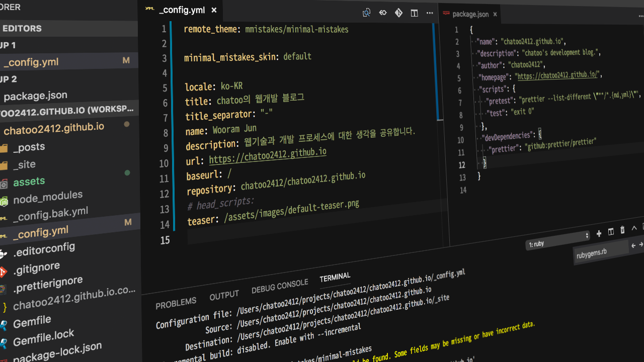Create a new terminal with plus icon
The height and width of the screenshot is (362, 644).
pos(599,233)
